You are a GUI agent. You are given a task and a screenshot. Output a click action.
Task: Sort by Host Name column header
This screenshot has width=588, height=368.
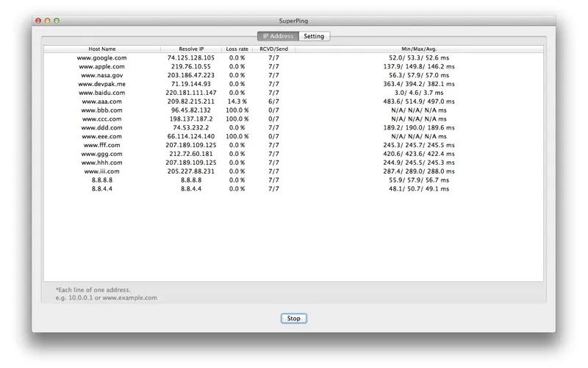click(102, 49)
